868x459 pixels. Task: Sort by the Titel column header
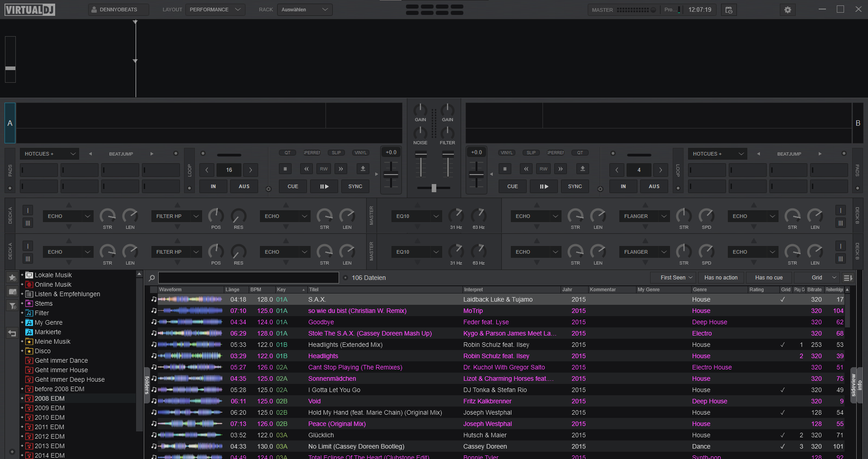pyautogui.click(x=385, y=289)
